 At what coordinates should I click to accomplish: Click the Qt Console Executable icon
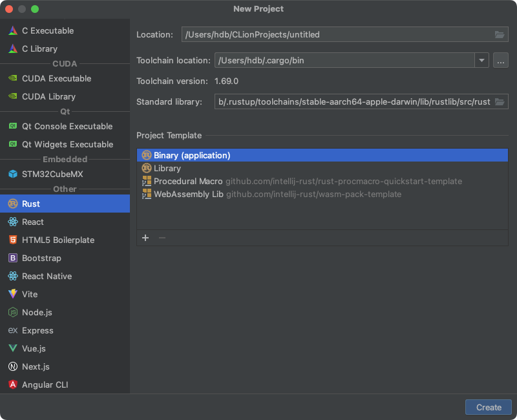[x=13, y=126]
